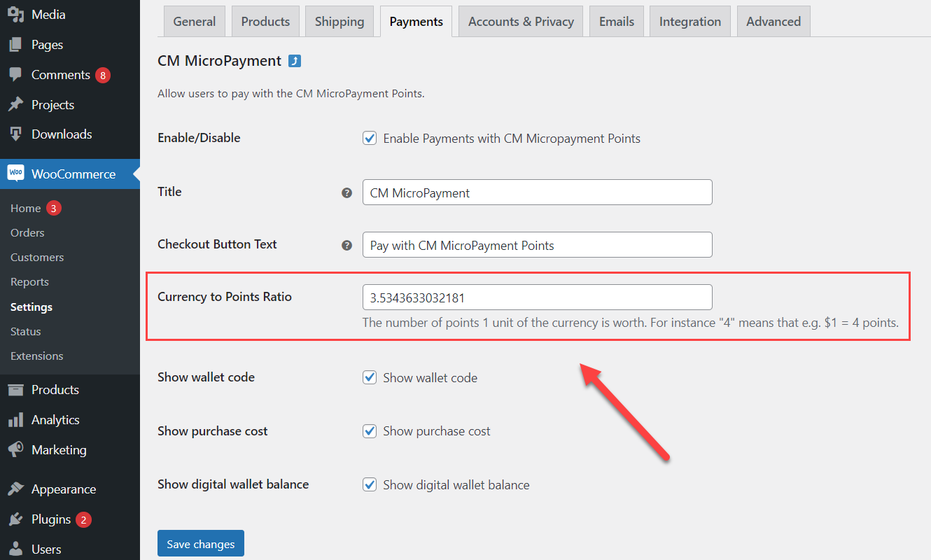Uncheck the Show purchase cost checkbox
The width and height of the screenshot is (931, 560).
(x=370, y=431)
